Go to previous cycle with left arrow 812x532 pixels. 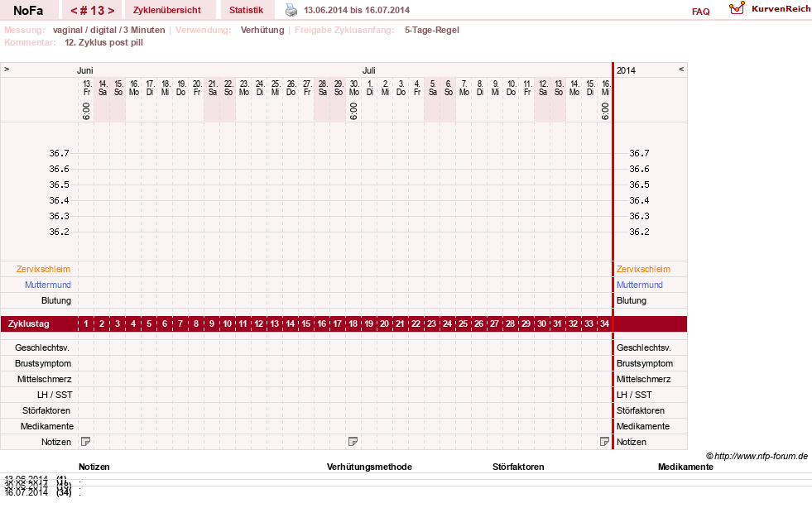pos(74,11)
